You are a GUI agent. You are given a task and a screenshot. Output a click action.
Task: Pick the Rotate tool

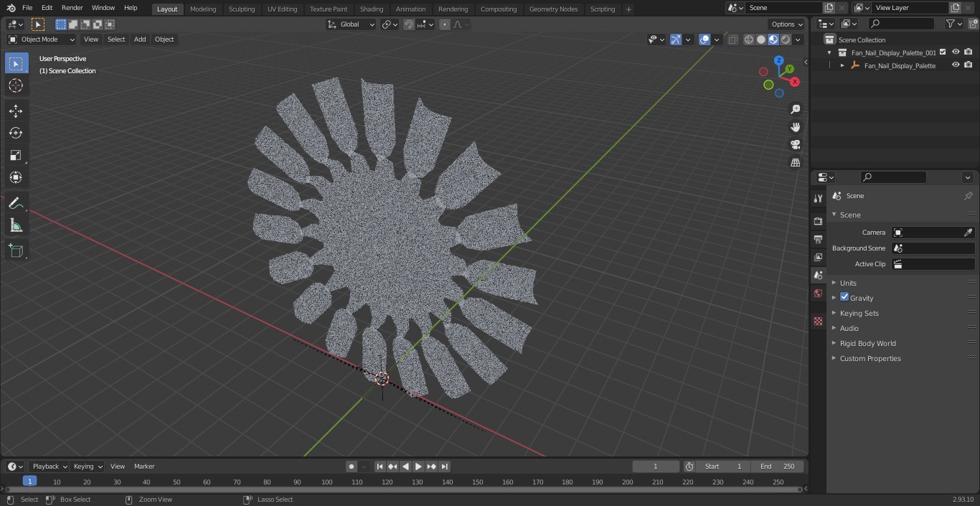point(16,133)
